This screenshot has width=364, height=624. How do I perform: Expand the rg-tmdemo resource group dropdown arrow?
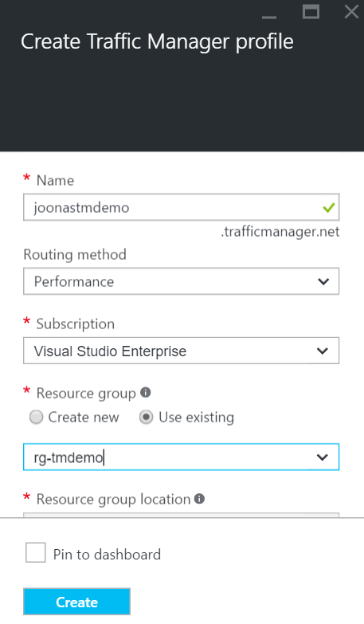pyautogui.click(x=323, y=457)
